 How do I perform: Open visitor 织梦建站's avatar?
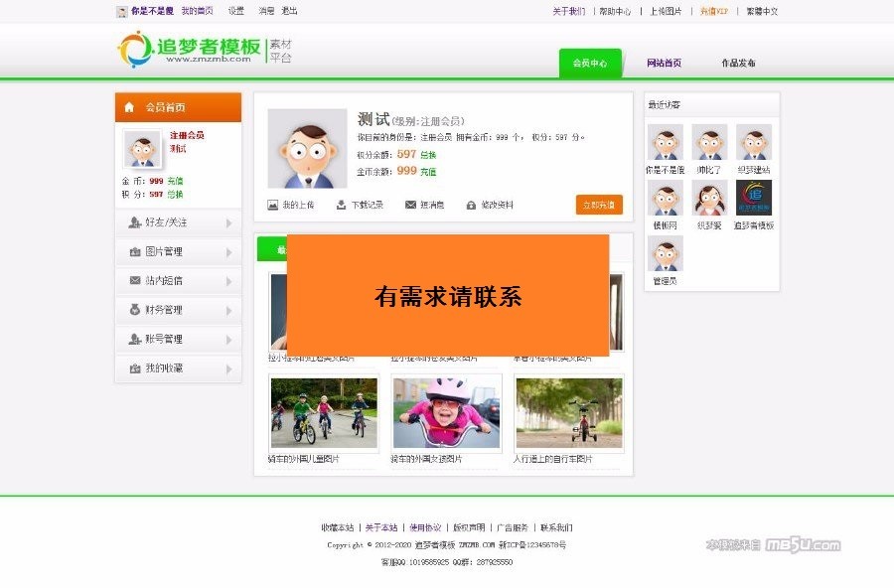754,142
